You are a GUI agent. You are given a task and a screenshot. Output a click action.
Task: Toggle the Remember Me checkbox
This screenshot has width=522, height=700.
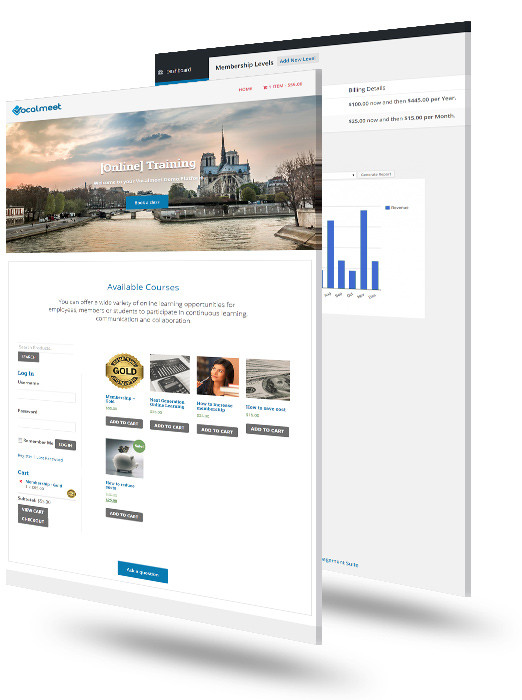[x=20, y=441]
